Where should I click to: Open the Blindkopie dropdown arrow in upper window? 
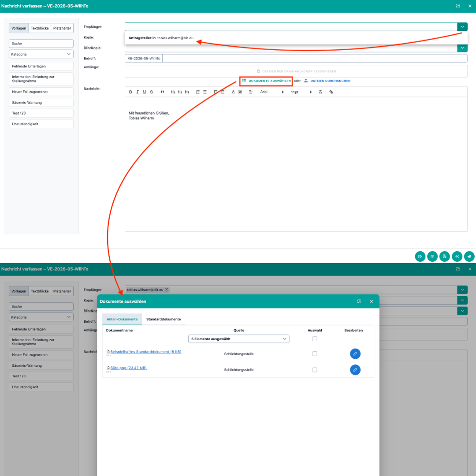462,48
